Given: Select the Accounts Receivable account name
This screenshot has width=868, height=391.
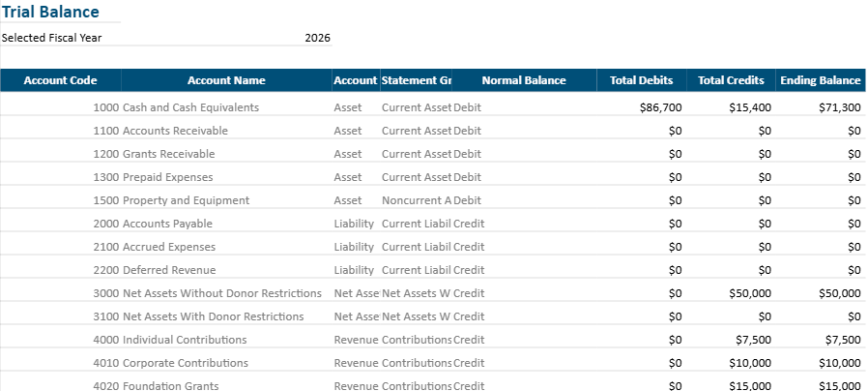Looking at the screenshot, I should pos(175,131).
